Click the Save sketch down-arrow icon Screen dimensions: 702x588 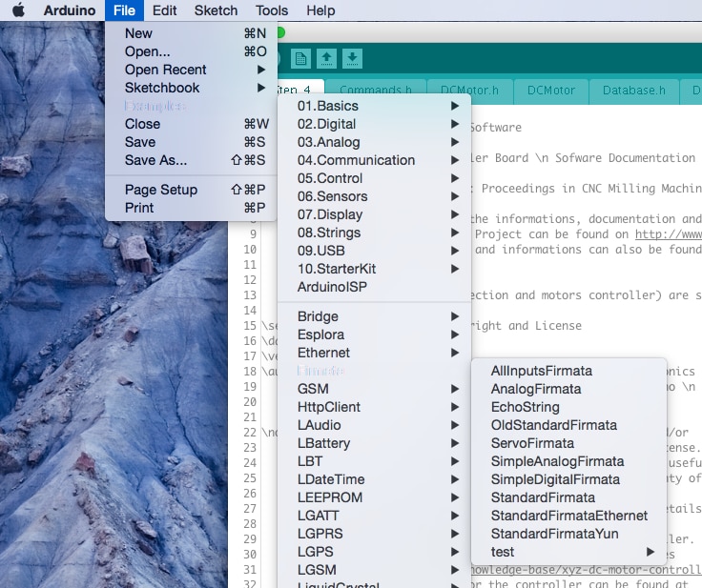[352, 59]
